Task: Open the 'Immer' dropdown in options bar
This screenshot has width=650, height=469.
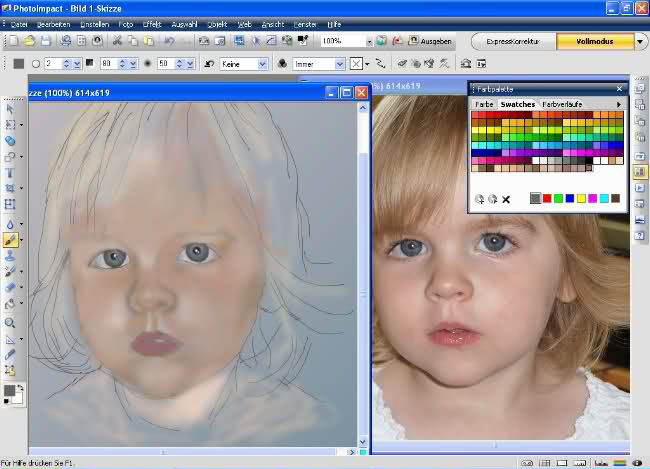Action: pyautogui.click(x=340, y=63)
